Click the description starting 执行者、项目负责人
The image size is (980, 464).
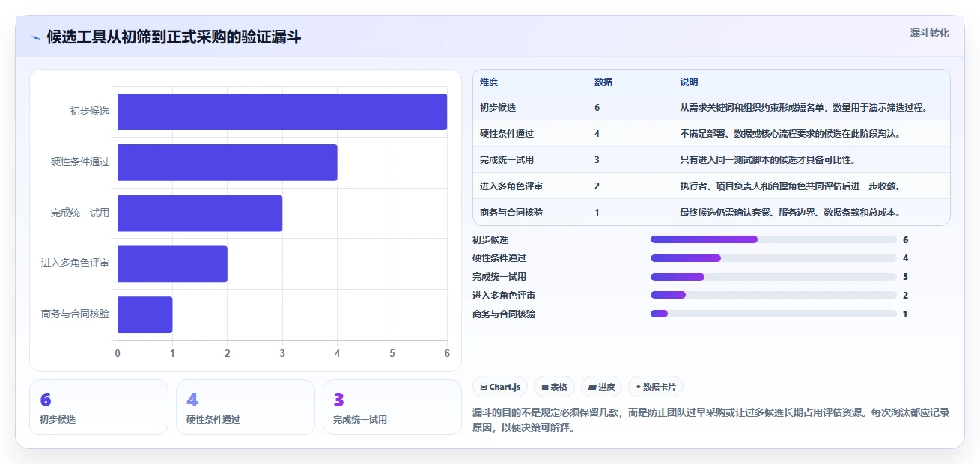[790, 186]
